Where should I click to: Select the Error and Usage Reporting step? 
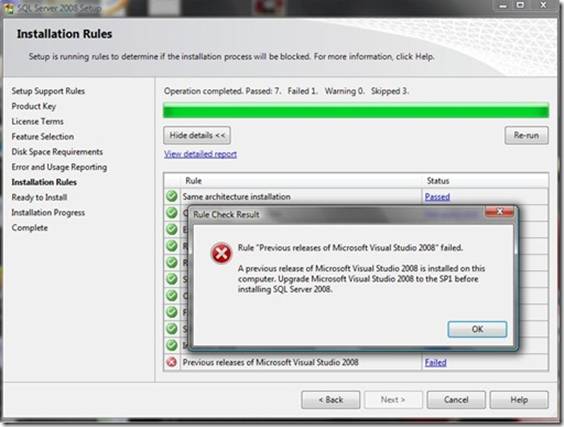[59, 167]
